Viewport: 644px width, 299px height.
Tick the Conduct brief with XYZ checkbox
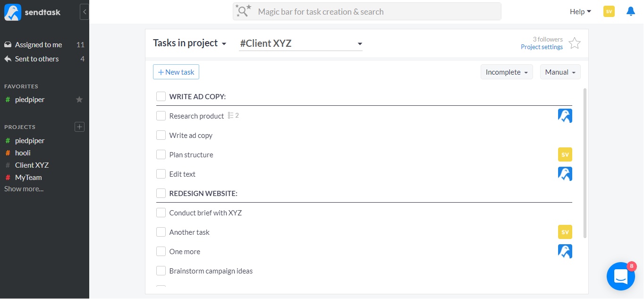(161, 213)
